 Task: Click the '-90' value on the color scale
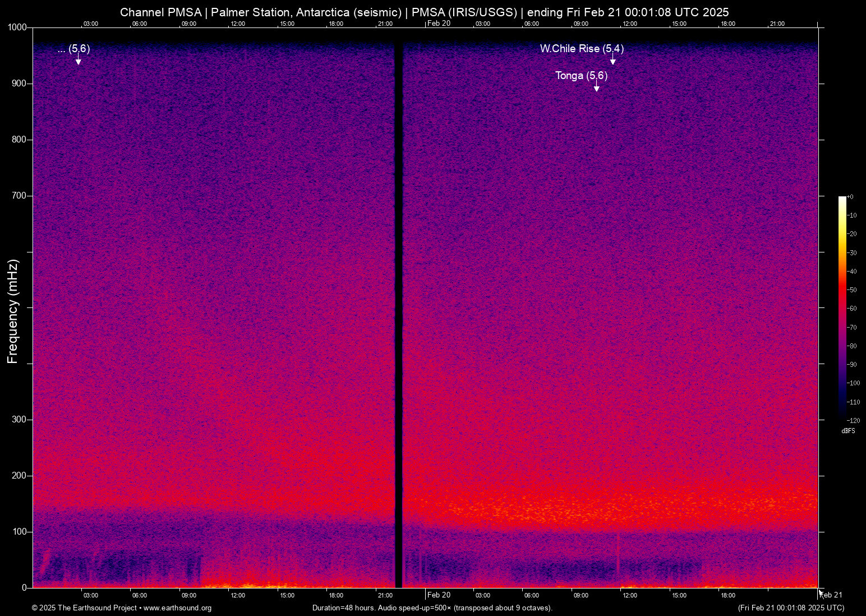coord(852,365)
